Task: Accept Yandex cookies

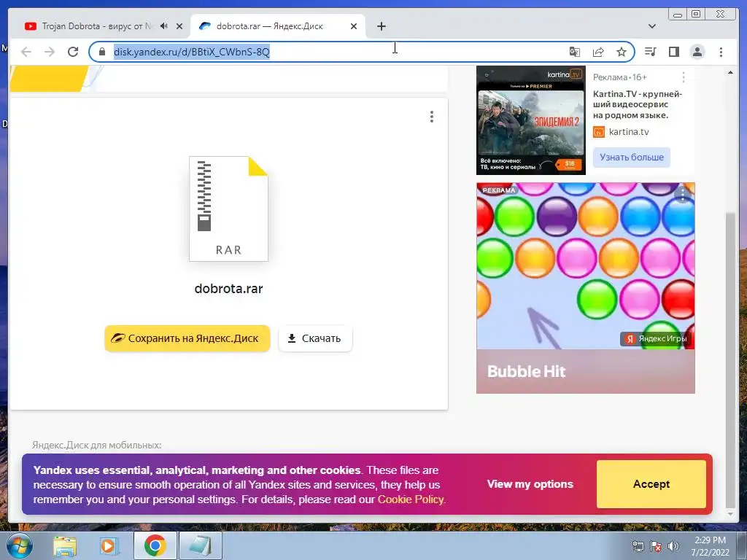Action: pos(651,484)
